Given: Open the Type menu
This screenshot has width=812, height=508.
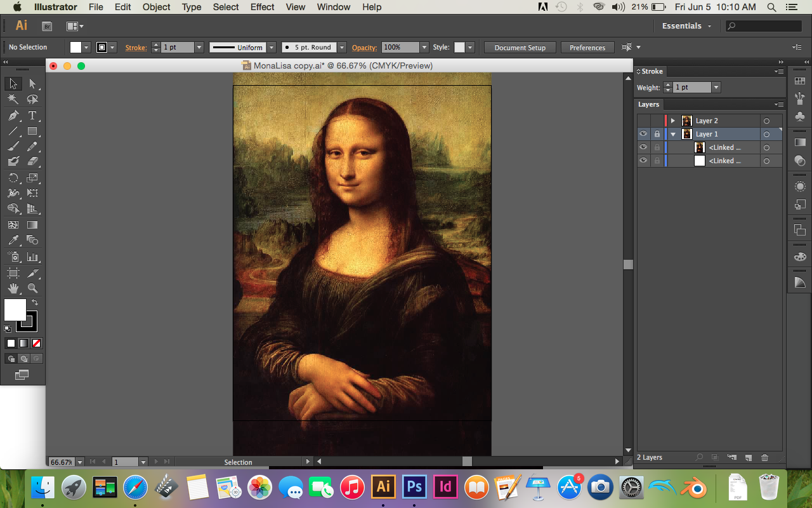Looking at the screenshot, I should pos(192,7).
